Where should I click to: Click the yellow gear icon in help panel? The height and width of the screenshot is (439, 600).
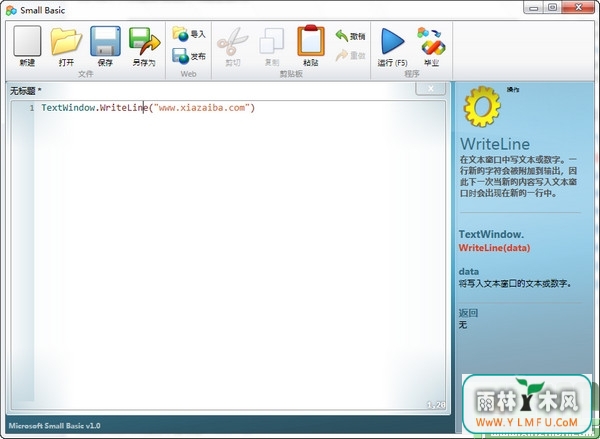[482, 106]
